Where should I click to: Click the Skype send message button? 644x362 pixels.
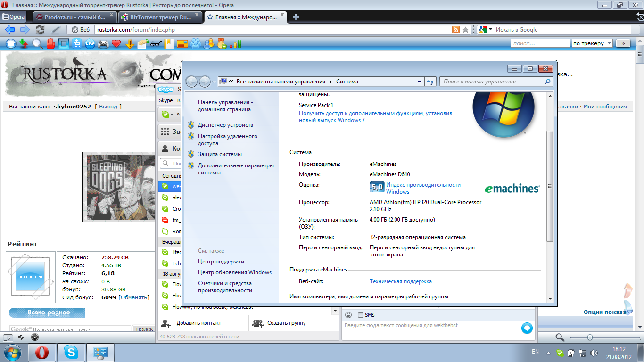coord(527,328)
